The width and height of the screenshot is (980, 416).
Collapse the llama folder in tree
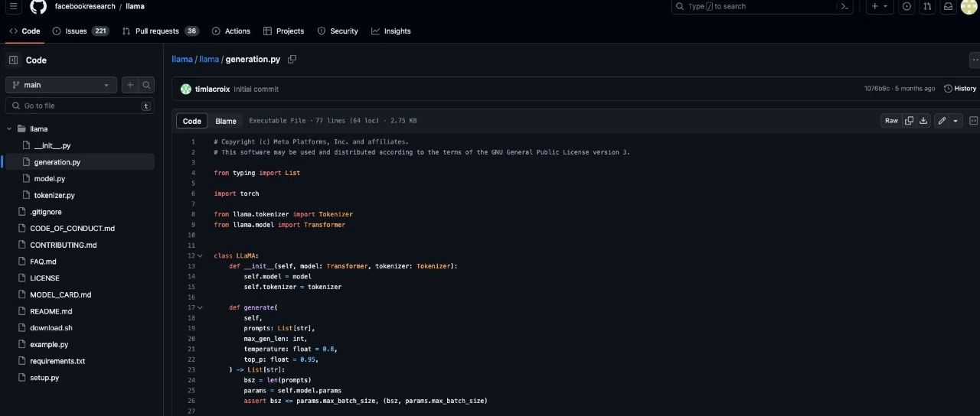(x=10, y=129)
